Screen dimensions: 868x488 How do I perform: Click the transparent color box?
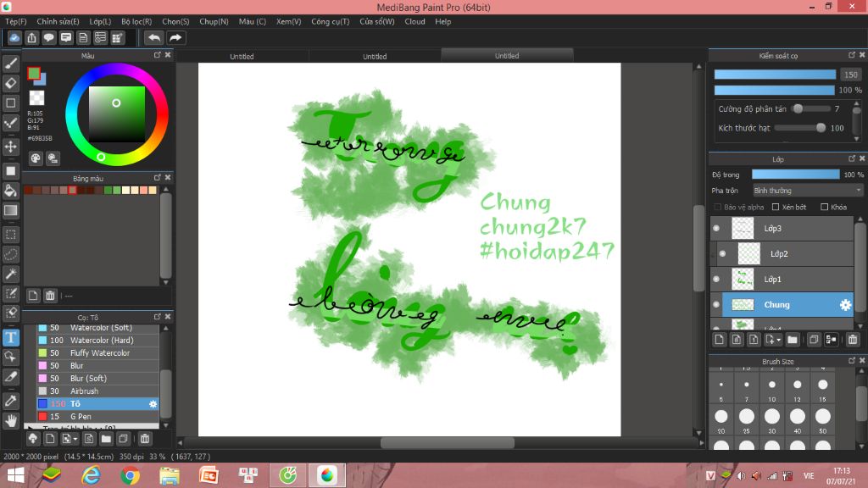(x=36, y=98)
